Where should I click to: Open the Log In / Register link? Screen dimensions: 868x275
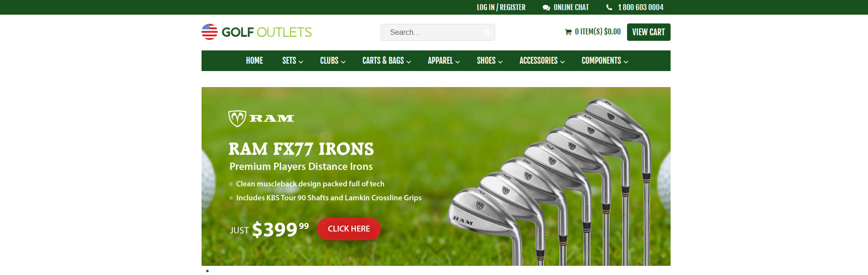501,7
